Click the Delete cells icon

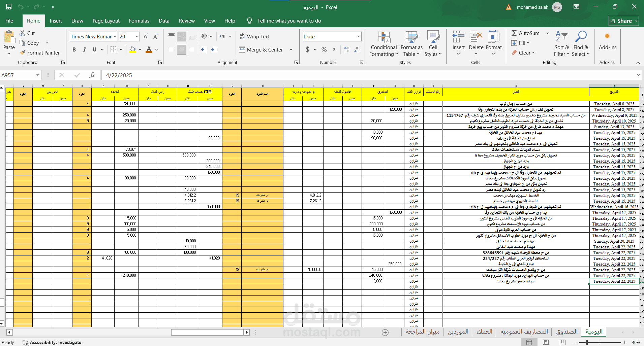pyautogui.click(x=476, y=37)
